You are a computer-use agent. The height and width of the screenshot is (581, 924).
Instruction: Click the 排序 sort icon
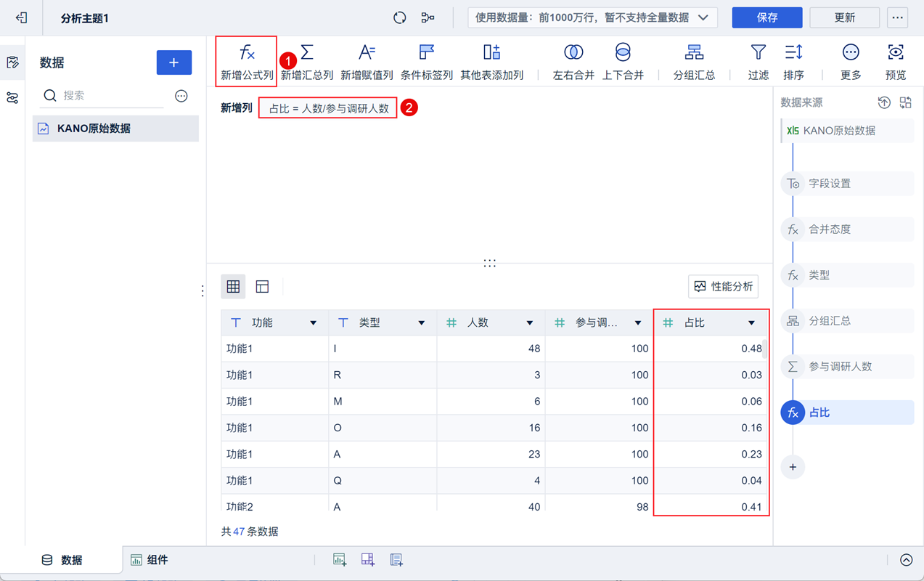(793, 52)
